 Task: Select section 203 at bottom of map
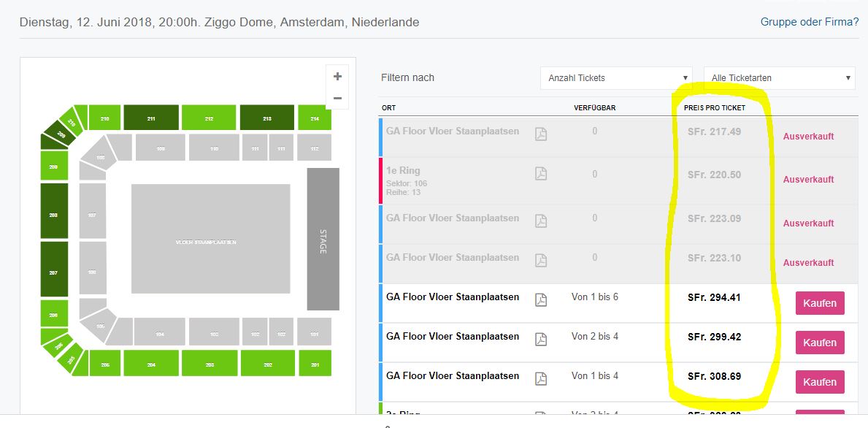point(210,363)
